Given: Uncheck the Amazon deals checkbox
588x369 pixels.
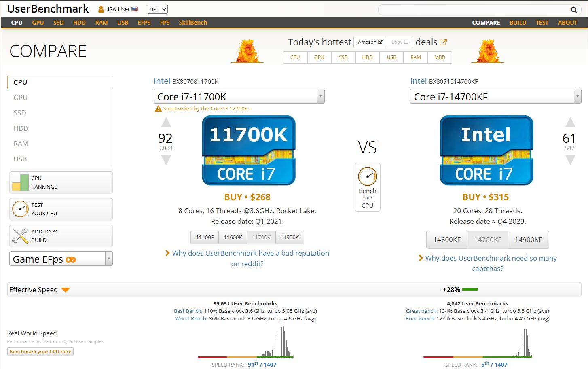Looking at the screenshot, I should click(x=380, y=42).
